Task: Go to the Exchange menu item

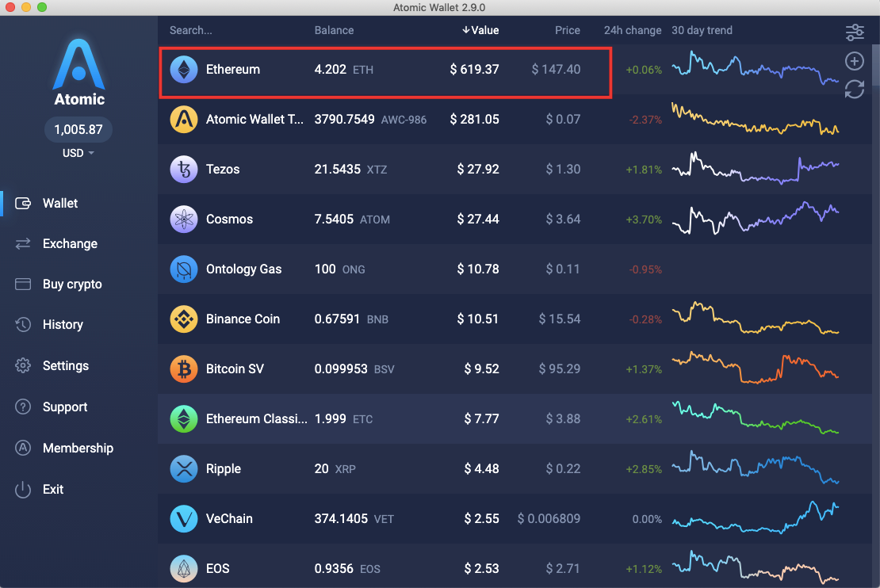Action: 70,243
